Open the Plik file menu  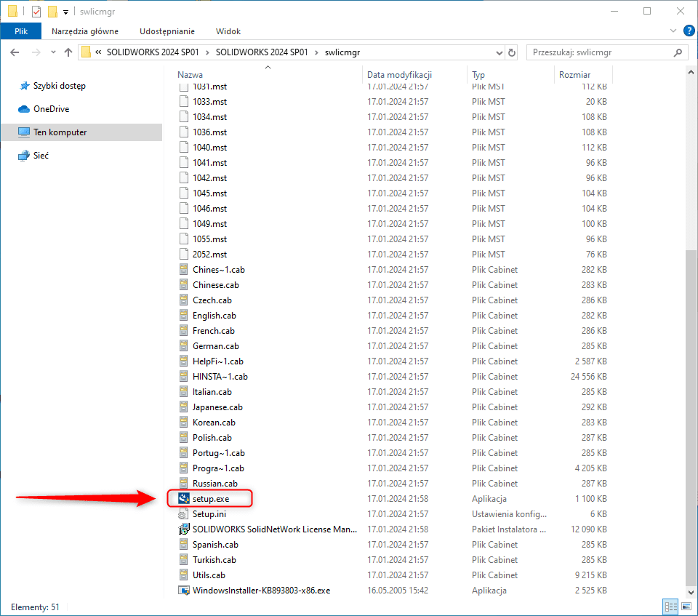click(21, 31)
